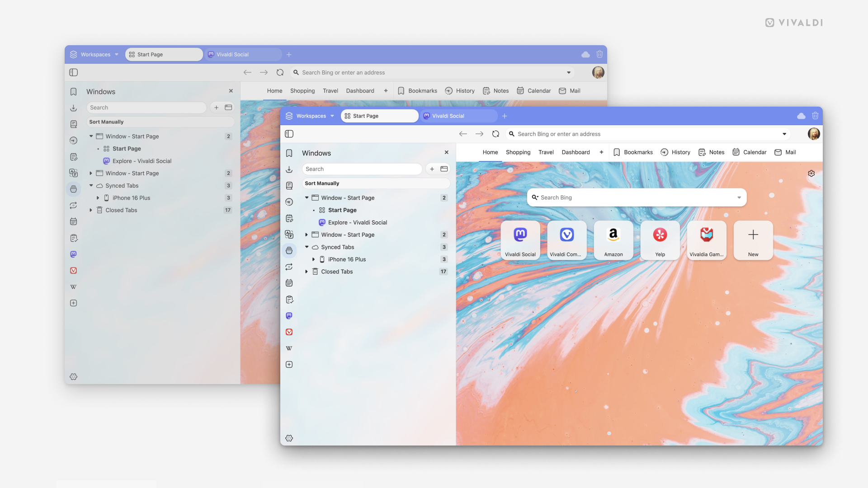Select the Shopping tab in toolbar
The image size is (868, 488).
point(518,151)
